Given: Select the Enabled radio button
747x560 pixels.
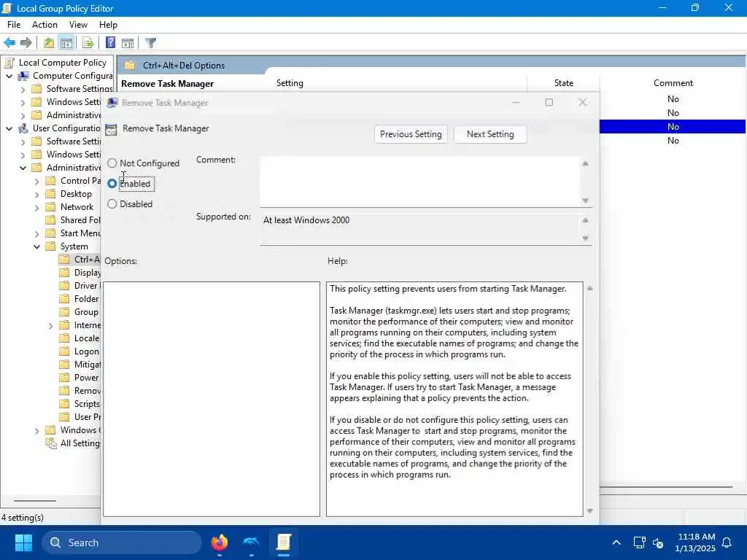Looking at the screenshot, I should (112, 184).
